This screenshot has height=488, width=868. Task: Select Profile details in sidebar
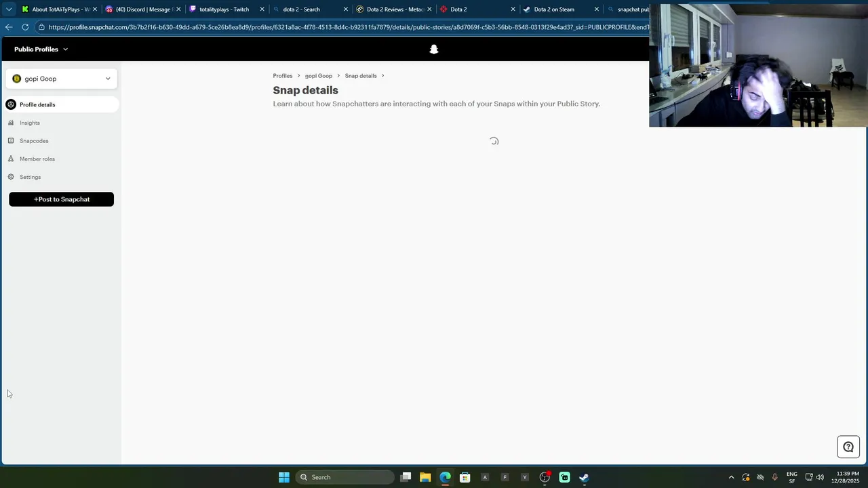[61, 104]
